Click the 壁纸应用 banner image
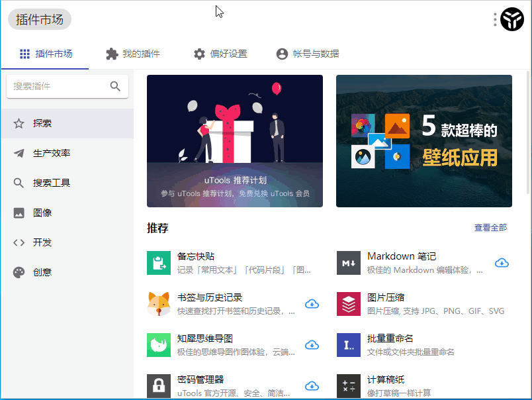The image size is (532, 400). coord(423,141)
